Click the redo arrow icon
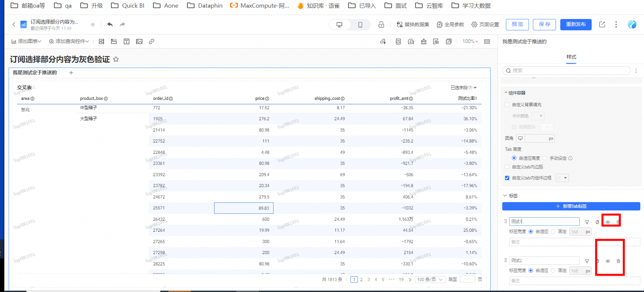Viewport: 644px width, 292px height. point(122,24)
